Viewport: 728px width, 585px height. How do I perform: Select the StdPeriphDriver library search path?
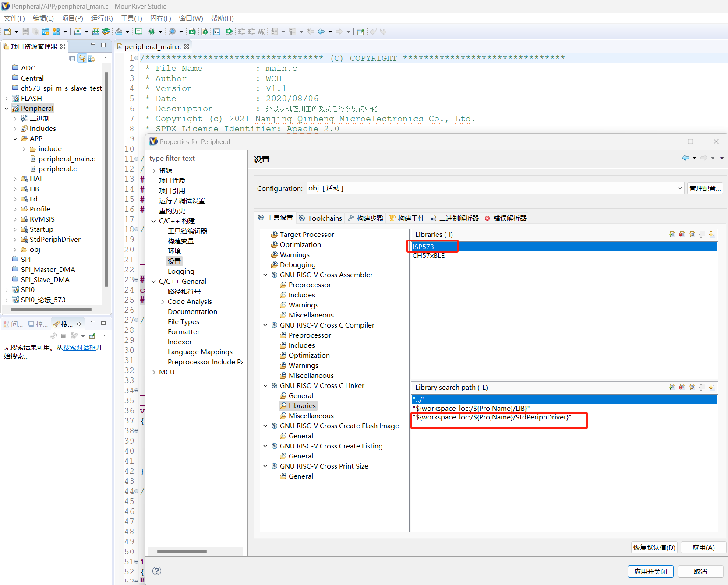(564, 417)
